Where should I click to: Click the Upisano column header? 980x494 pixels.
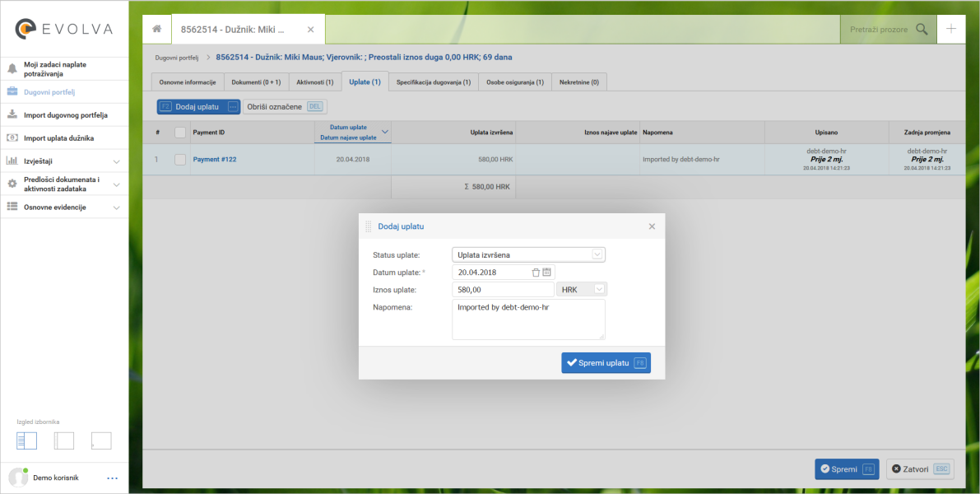(x=826, y=133)
